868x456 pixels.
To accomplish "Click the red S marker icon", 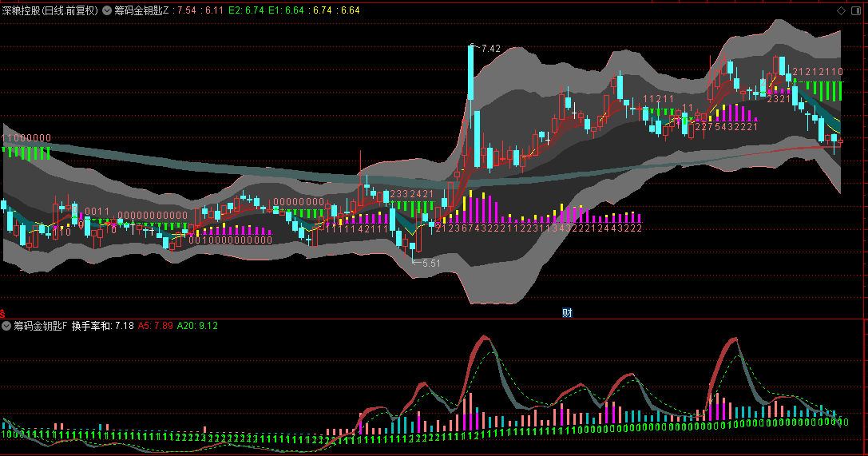I will coord(2,314).
